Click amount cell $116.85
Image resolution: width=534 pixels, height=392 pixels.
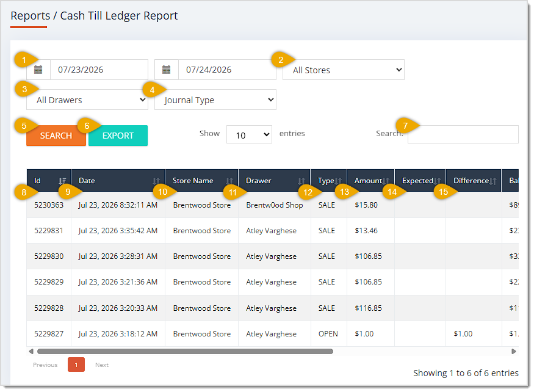click(x=368, y=308)
